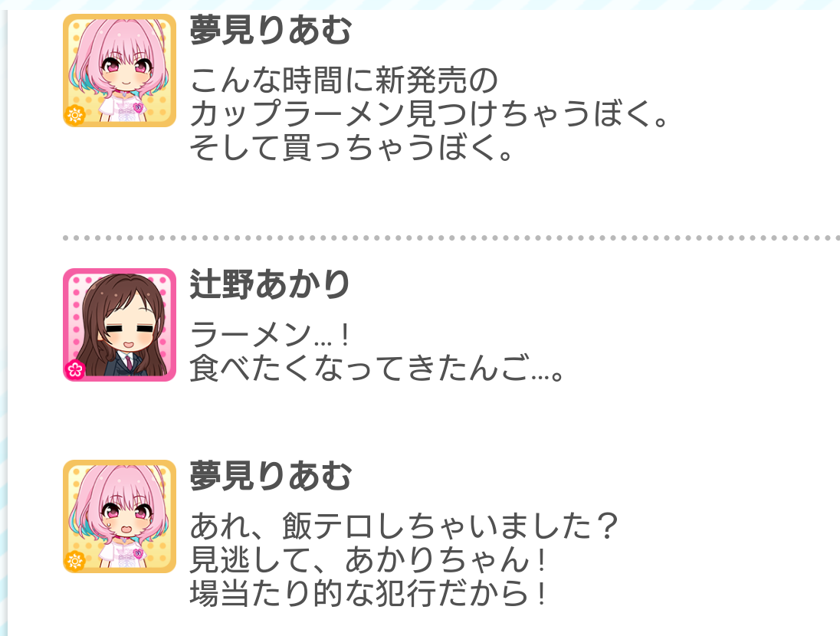Click the line 場当たり的な犯行だから!
The width and height of the screenshot is (840, 636).
tap(369, 593)
